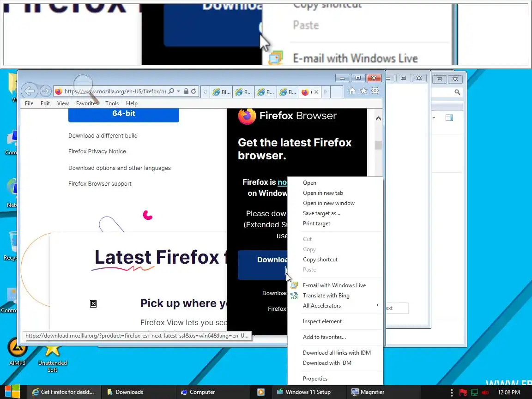Open the Computer taskbar button

coord(212,392)
